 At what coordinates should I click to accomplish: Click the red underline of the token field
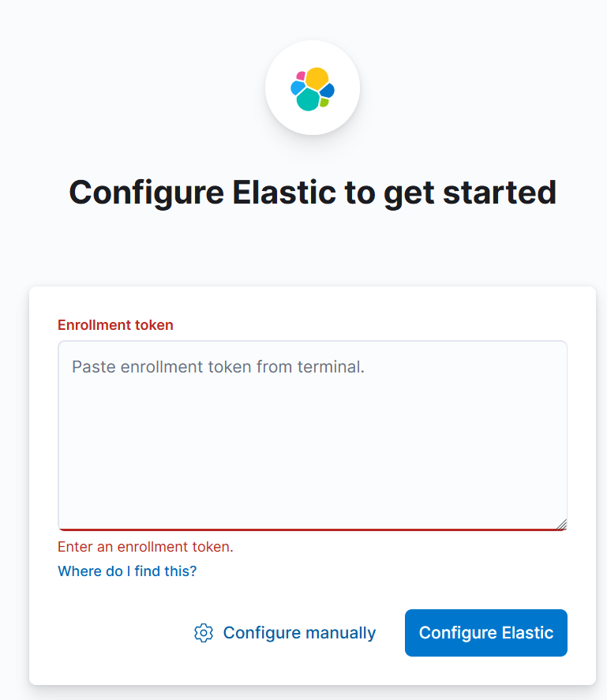(x=313, y=530)
